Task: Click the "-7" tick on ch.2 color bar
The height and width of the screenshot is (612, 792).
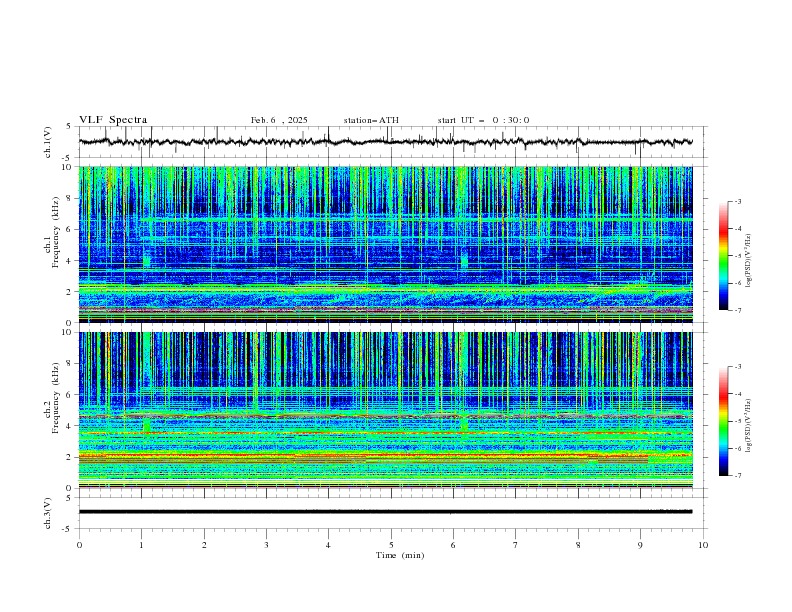Action: click(738, 476)
